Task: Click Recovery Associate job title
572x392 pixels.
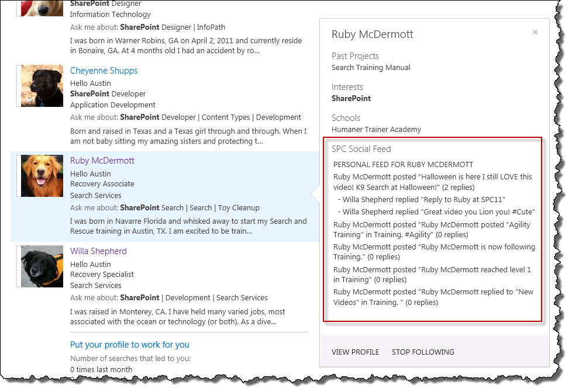Action: click(x=102, y=184)
